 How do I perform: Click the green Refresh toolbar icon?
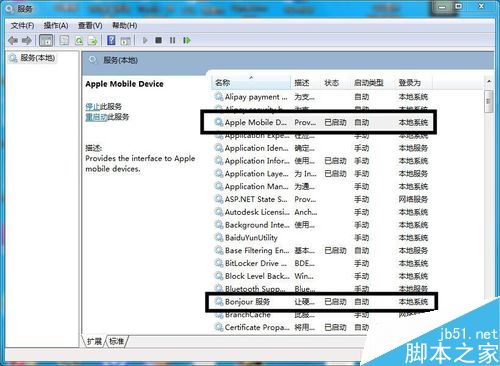(79, 41)
